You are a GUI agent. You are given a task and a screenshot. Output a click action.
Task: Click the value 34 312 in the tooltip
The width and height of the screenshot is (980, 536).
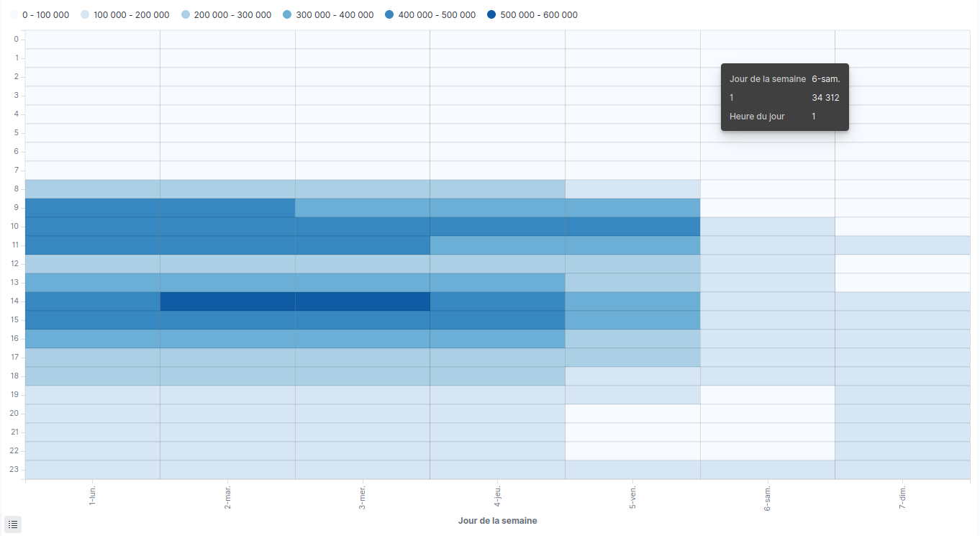coord(825,98)
